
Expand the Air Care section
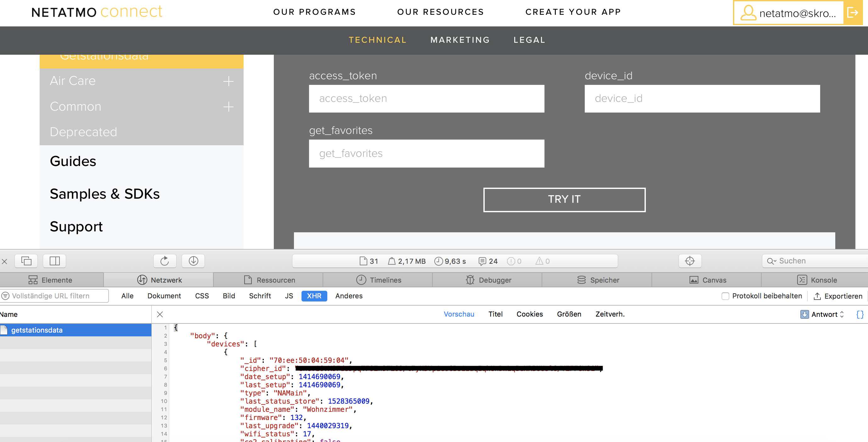pos(228,81)
